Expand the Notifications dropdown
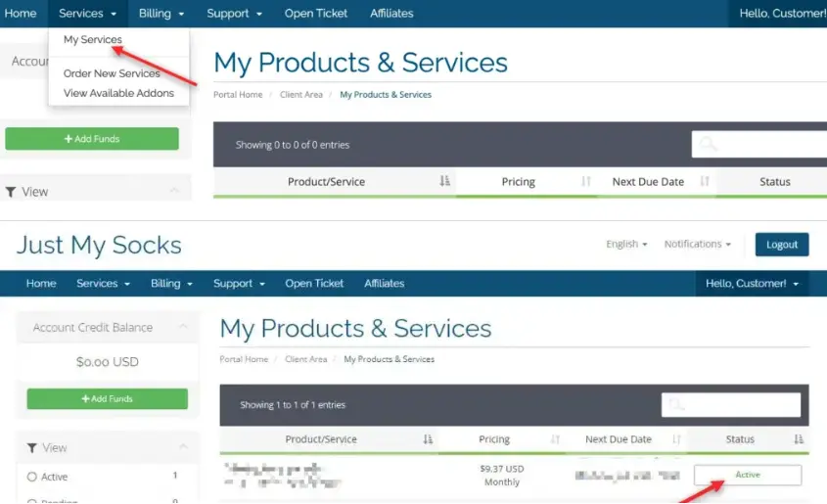Image resolution: width=827 pixels, height=504 pixels. [698, 244]
